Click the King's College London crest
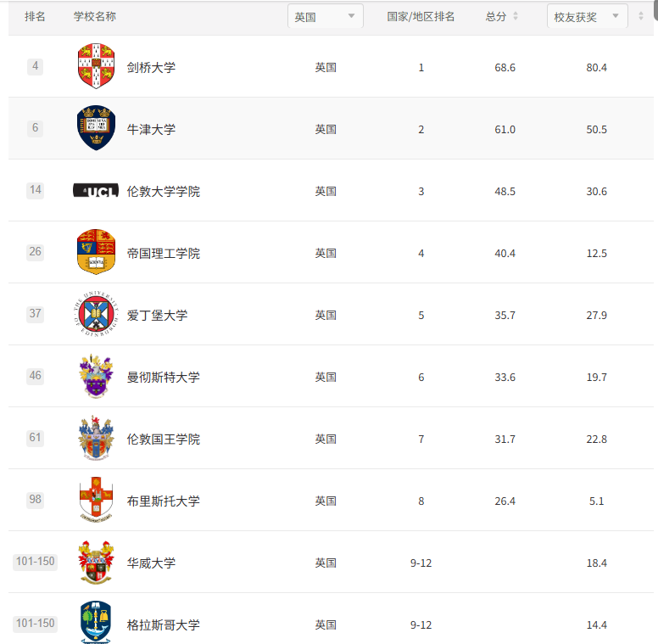658x644 pixels. [x=96, y=438]
